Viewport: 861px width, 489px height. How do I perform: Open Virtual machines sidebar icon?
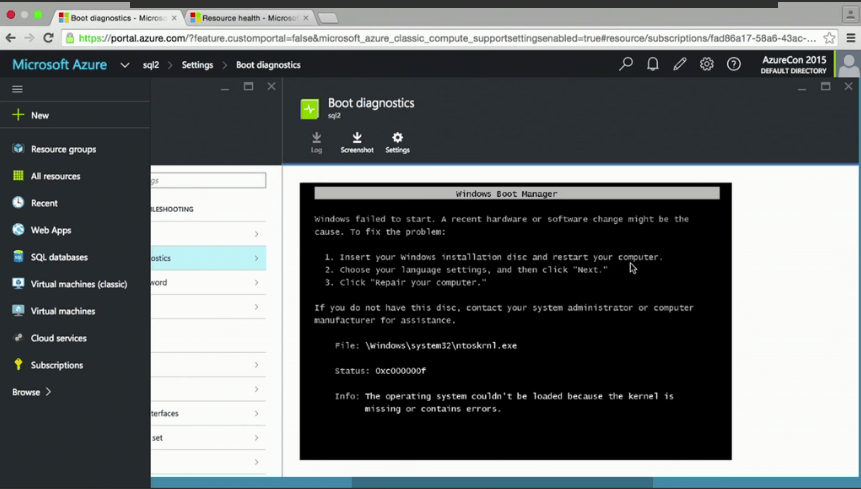(x=18, y=310)
